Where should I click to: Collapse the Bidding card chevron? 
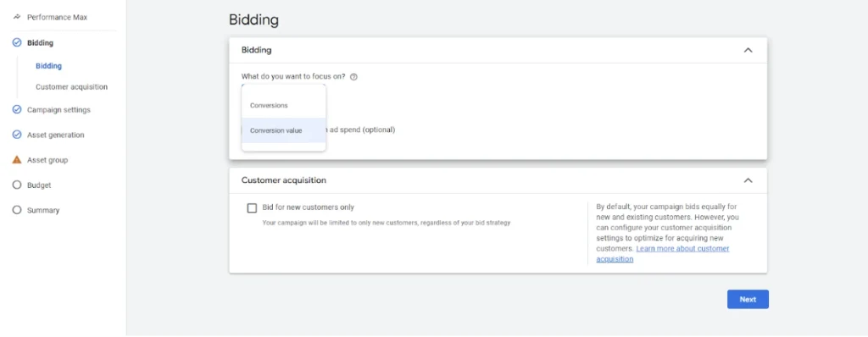coord(748,50)
